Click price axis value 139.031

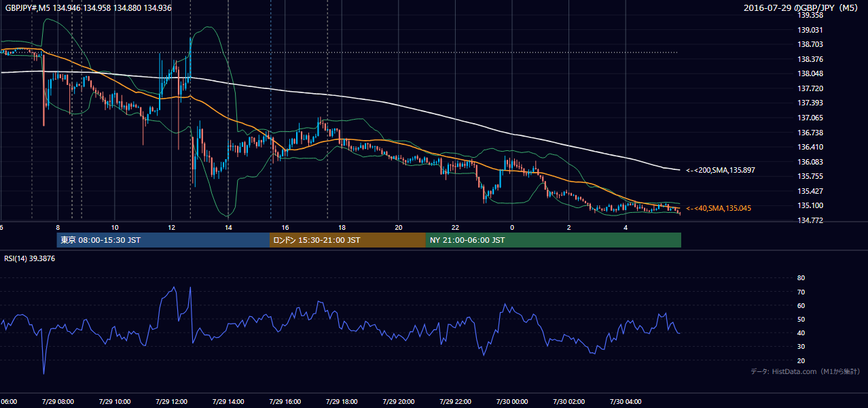click(x=810, y=30)
